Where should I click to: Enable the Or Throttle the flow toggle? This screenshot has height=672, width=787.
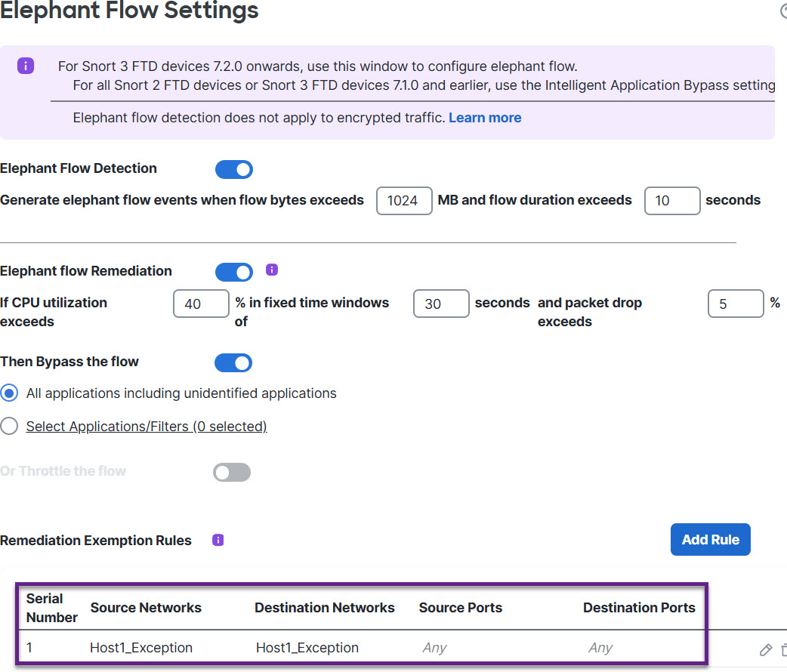tap(232, 472)
